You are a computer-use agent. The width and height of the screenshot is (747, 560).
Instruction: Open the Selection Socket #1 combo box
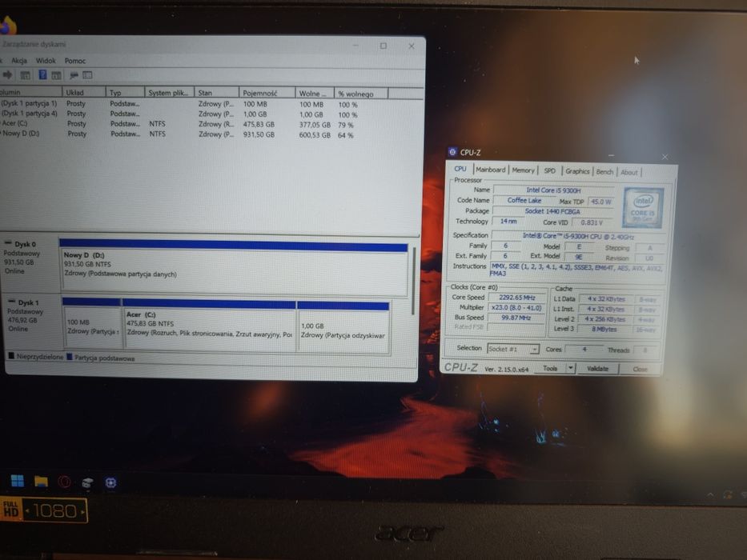[513, 349]
